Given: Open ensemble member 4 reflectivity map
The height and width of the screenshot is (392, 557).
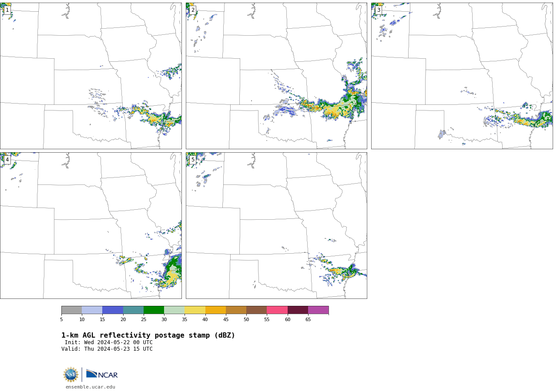Looking at the screenshot, I should 91,225.
